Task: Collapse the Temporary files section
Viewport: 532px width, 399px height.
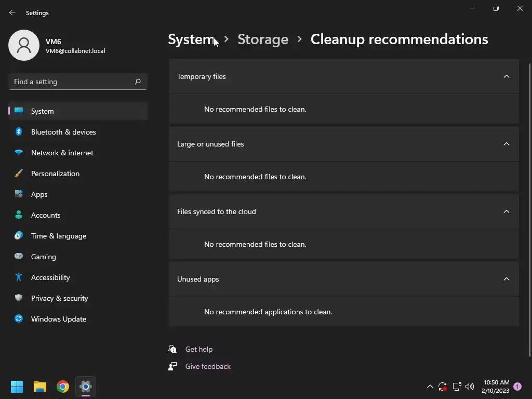Action: (x=506, y=76)
